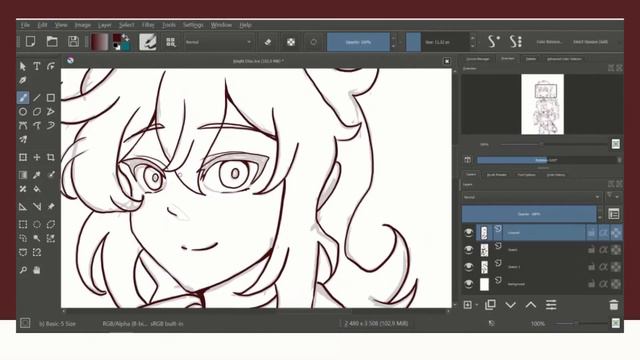The image size is (640, 360).
Task: Activate the Multibrush tool
Action: pyautogui.click(x=23, y=139)
